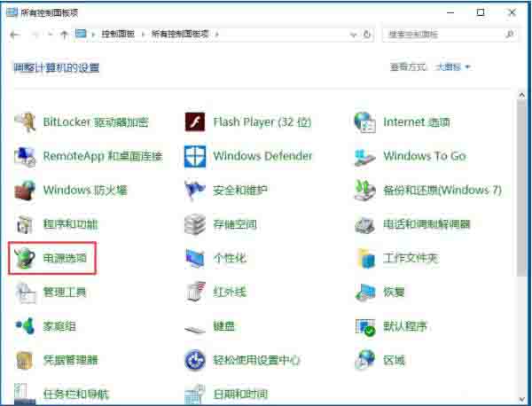Open the 存储空间 drives icon
Image resolution: width=532 pixels, height=406 pixels.
195,224
